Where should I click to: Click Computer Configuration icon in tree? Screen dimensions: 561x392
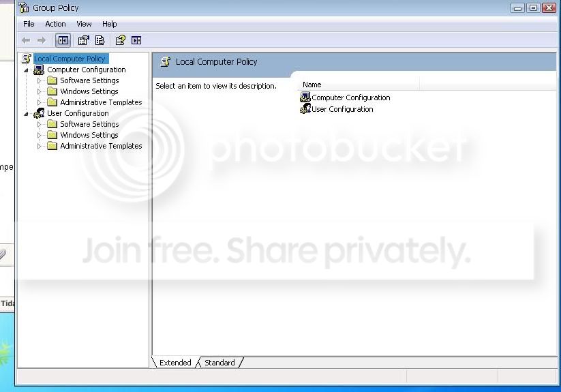pos(39,70)
